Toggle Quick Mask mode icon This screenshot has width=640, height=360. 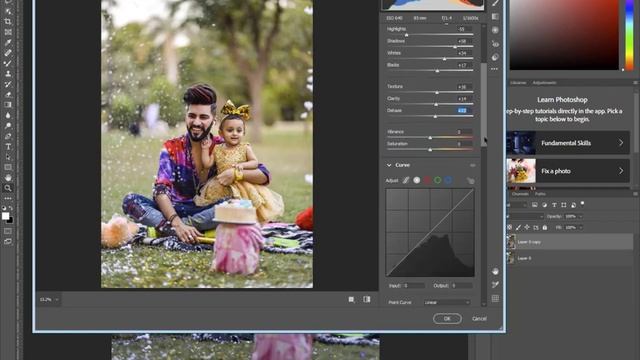click(8, 231)
